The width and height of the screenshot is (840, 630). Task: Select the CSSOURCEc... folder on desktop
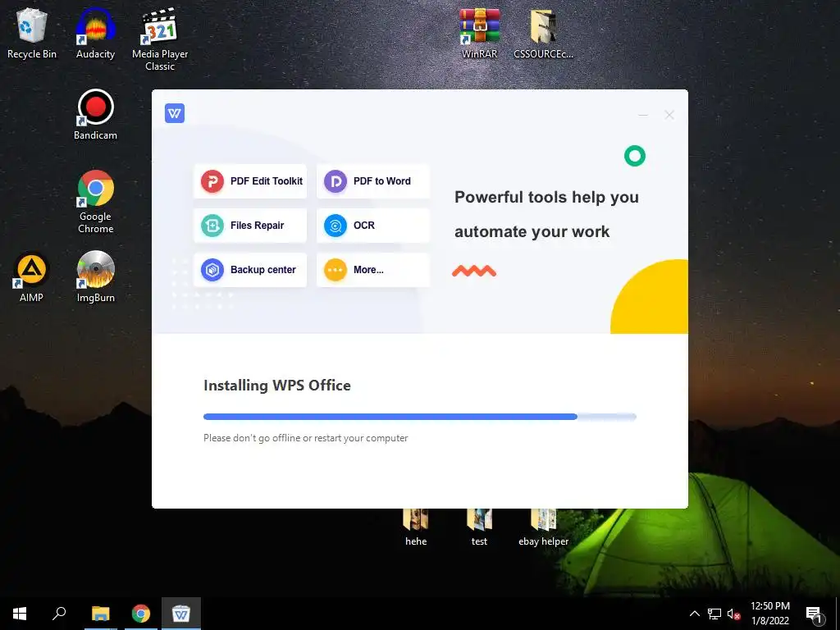tap(543, 34)
